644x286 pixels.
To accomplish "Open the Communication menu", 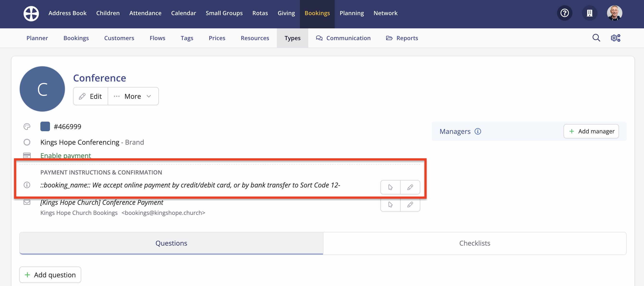I will coord(343,38).
